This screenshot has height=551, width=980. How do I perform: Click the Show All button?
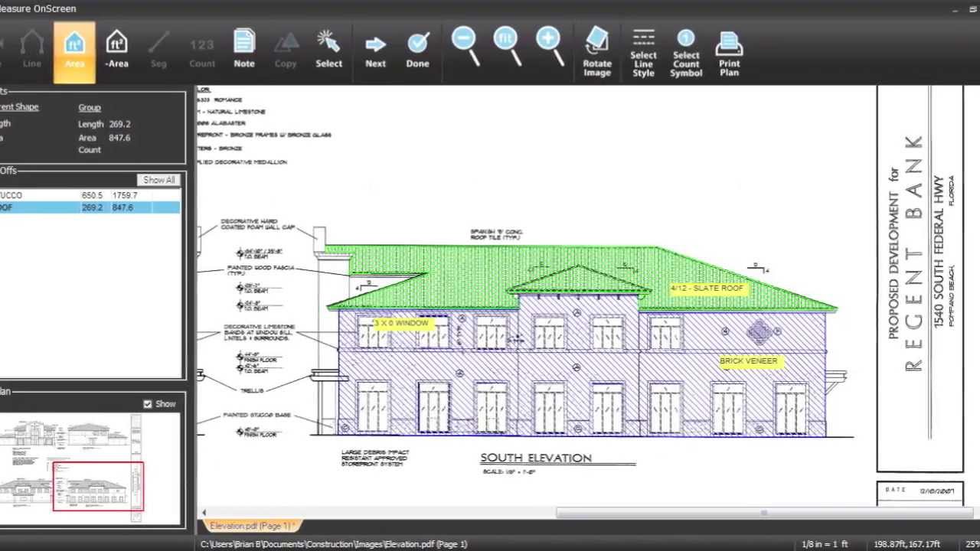coord(159,180)
